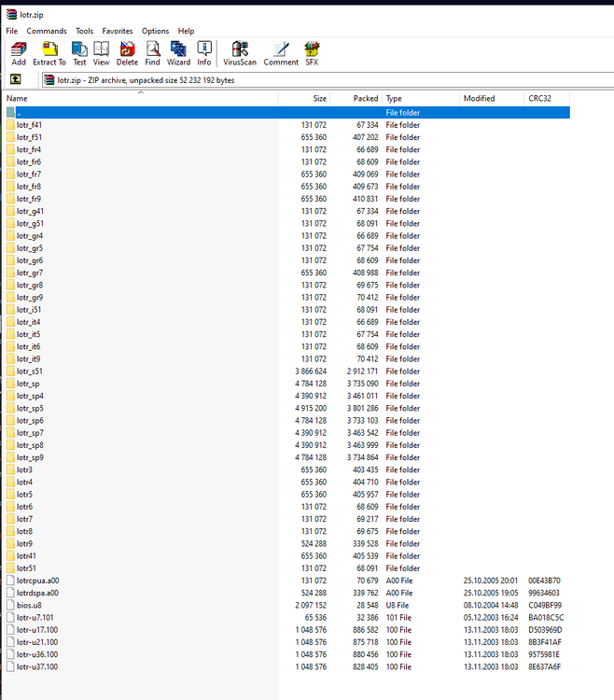Screen dimensions: 614x700
Task: Open the View file tool
Action: (x=102, y=53)
